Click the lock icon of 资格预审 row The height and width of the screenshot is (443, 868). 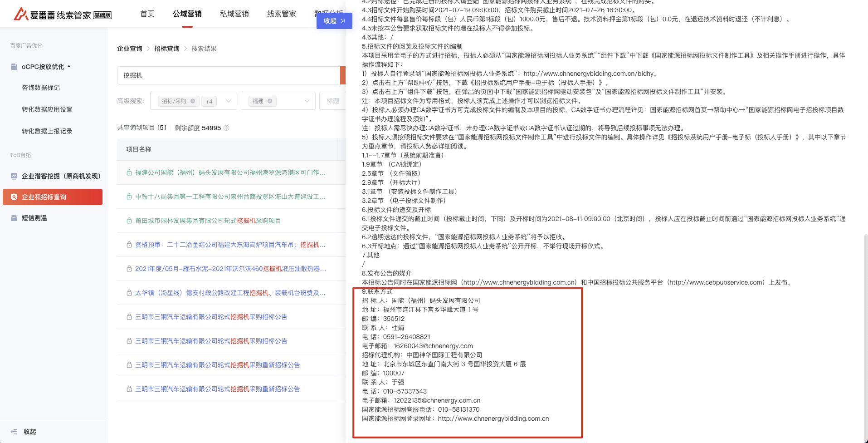129,245
